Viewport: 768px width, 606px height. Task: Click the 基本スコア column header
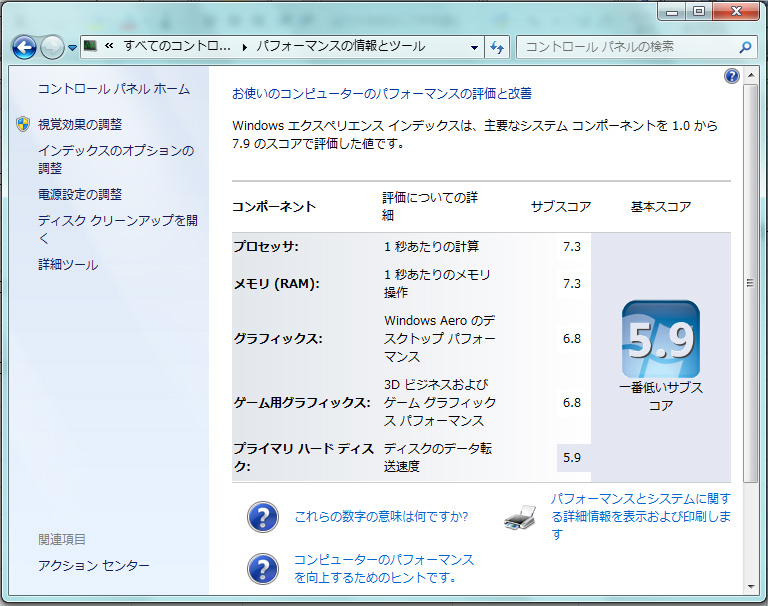click(x=661, y=207)
